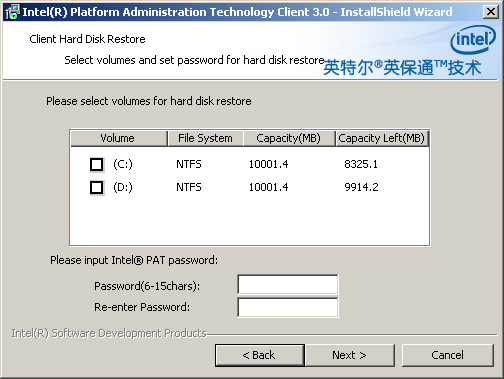Click the Intel logo in header
This screenshot has height=379, width=504.
[x=472, y=40]
